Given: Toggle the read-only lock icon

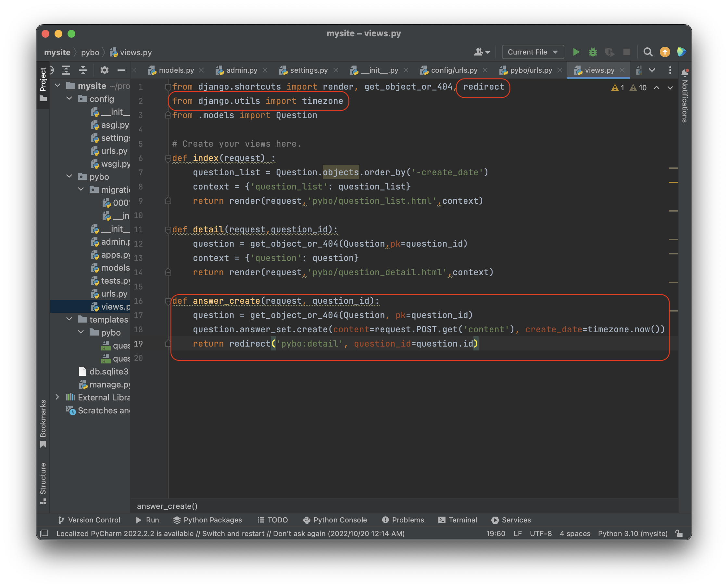Looking at the screenshot, I should pos(679,533).
